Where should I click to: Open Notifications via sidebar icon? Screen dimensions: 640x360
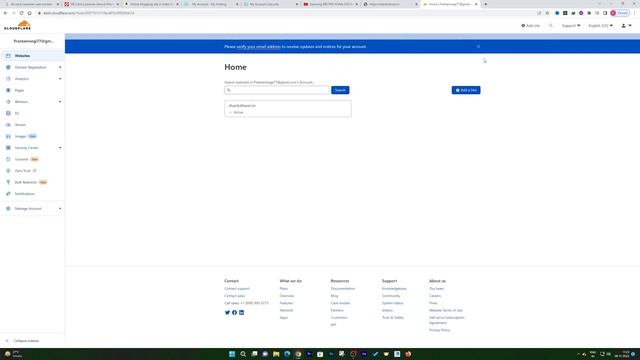8,193
